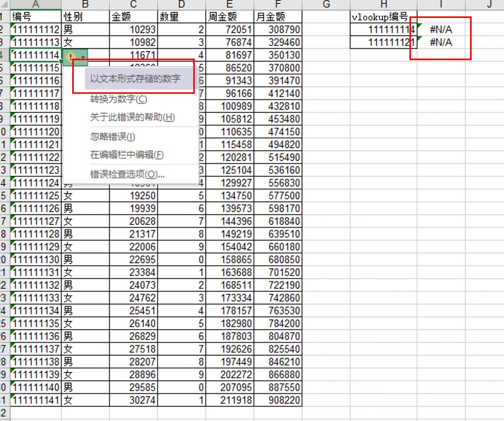
Task: Click amount cell 24073
Action: pyautogui.click(x=133, y=285)
